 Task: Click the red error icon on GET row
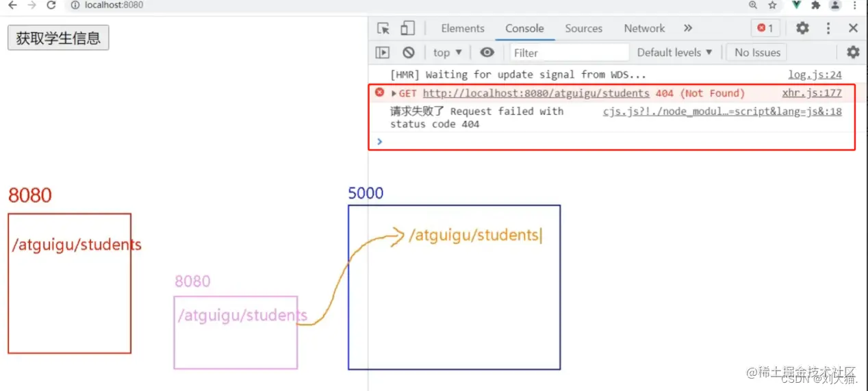pos(380,92)
